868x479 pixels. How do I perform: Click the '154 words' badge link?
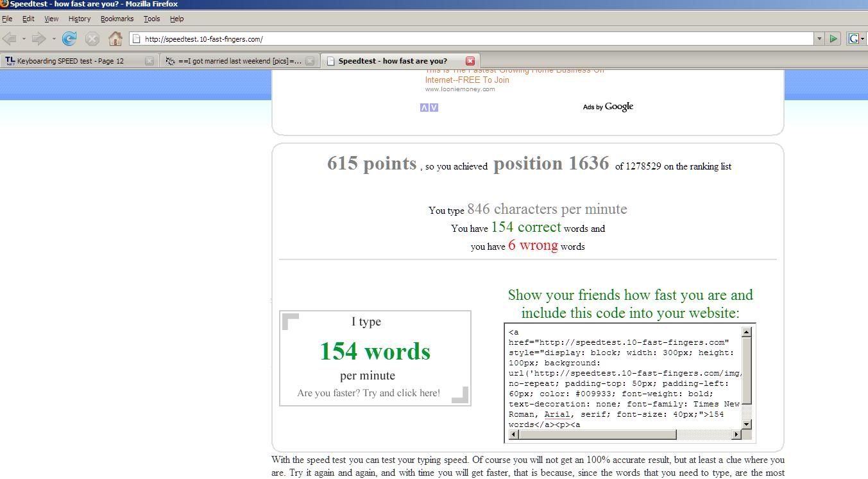click(375, 351)
